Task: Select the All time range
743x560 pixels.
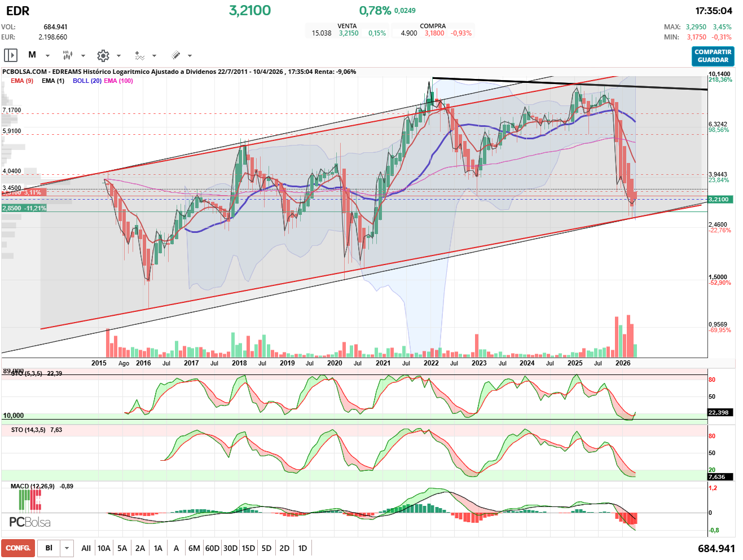Action: (x=86, y=548)
